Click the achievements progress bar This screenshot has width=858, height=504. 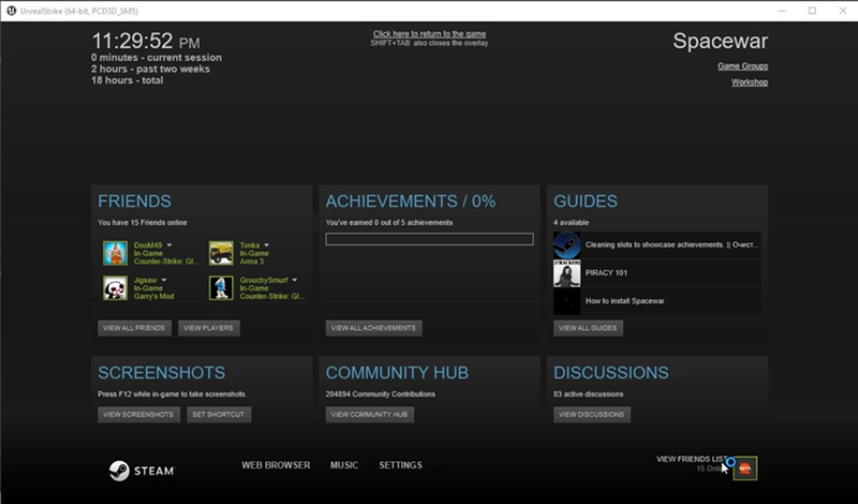click(429, 239)
